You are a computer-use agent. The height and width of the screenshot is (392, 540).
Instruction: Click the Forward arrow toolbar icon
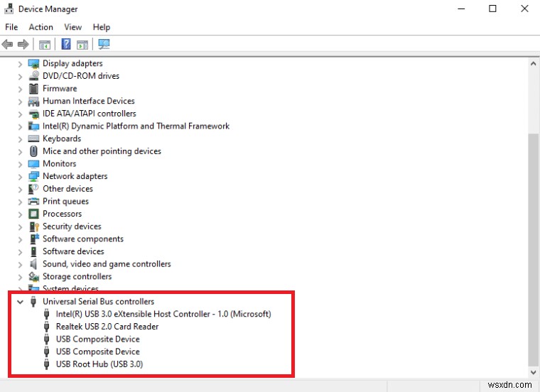[x=23, y=45]
